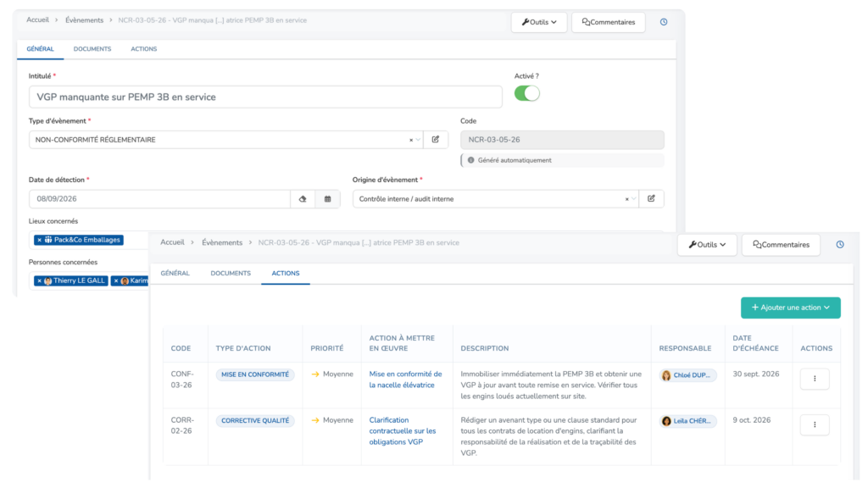Click the CONF-03-26 code cell
The image size is (868, 488).
click(181, 380)
